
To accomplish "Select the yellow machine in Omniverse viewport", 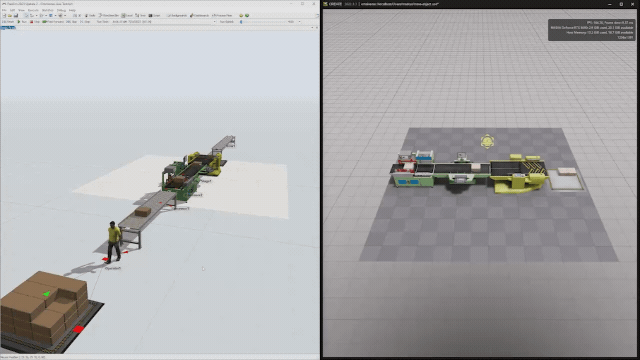I will point(518,173).
